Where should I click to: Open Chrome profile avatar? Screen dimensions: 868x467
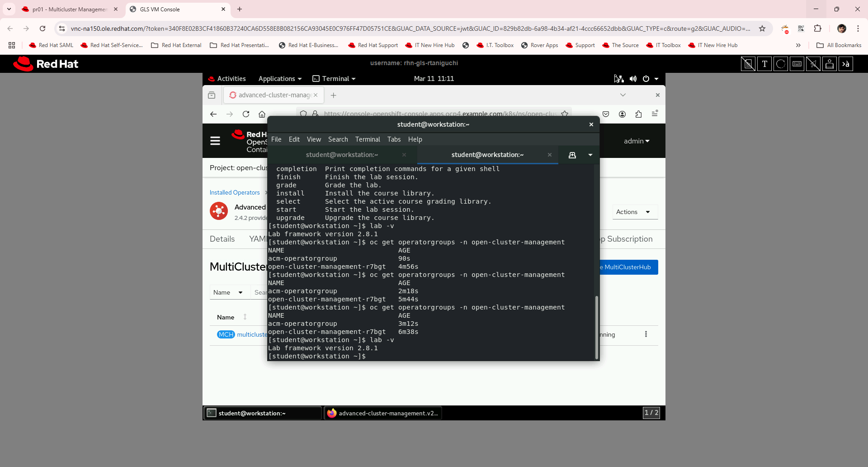(x=841, y=29)
